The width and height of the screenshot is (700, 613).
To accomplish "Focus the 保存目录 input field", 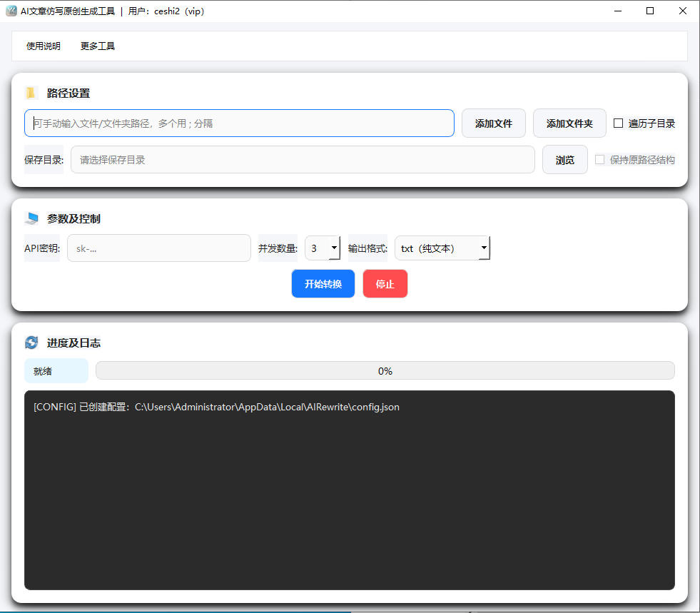I will pos(303,159).
